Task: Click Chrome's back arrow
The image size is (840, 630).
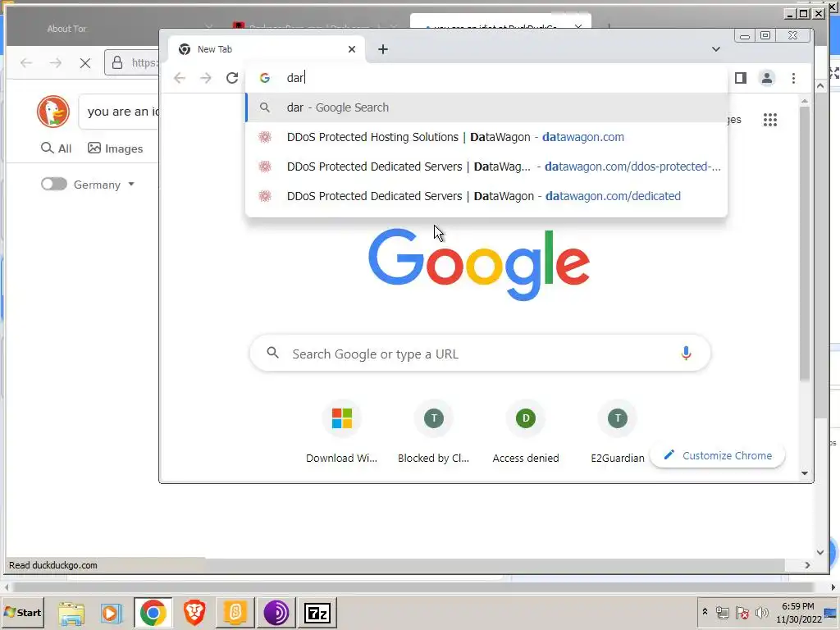Action: pyautogui.click(x=180, y=78)
